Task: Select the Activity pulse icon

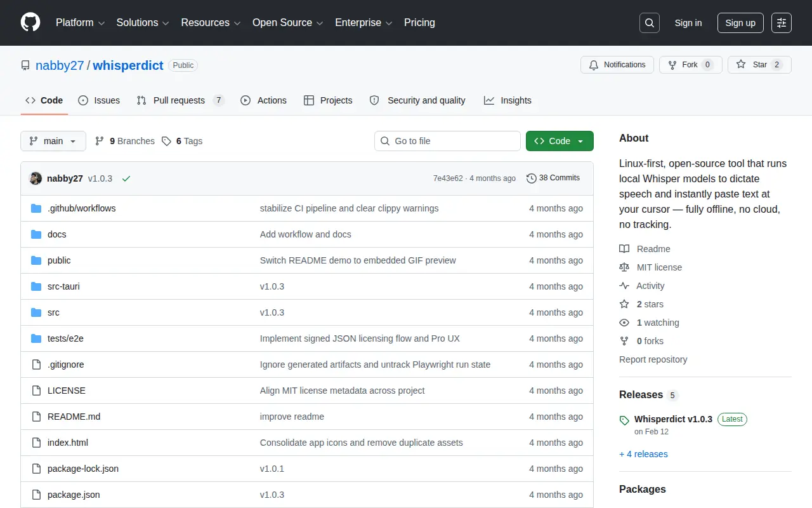Action: coord(624,286)
